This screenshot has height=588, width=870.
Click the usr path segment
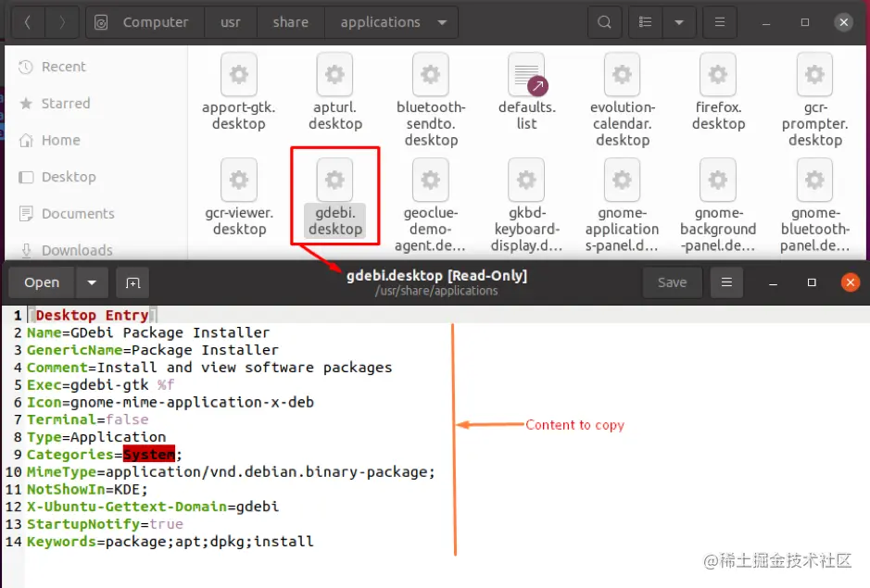click(x=231, y=22)
